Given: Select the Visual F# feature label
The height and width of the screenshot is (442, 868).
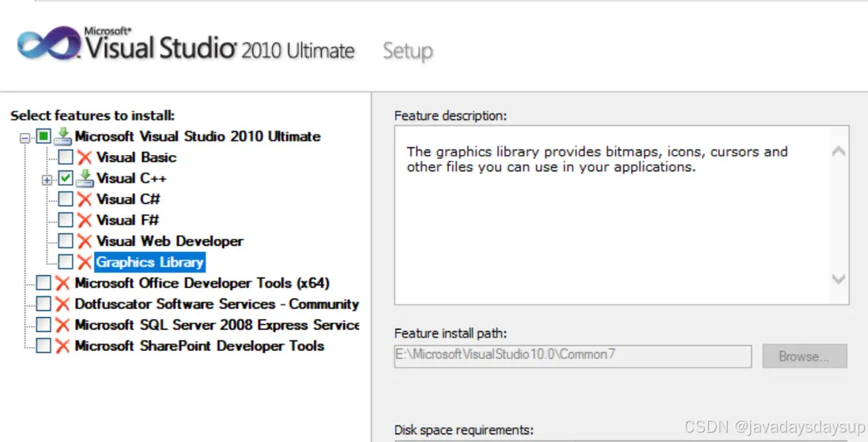Looking at the screenshot, I should tap(127, 221).
